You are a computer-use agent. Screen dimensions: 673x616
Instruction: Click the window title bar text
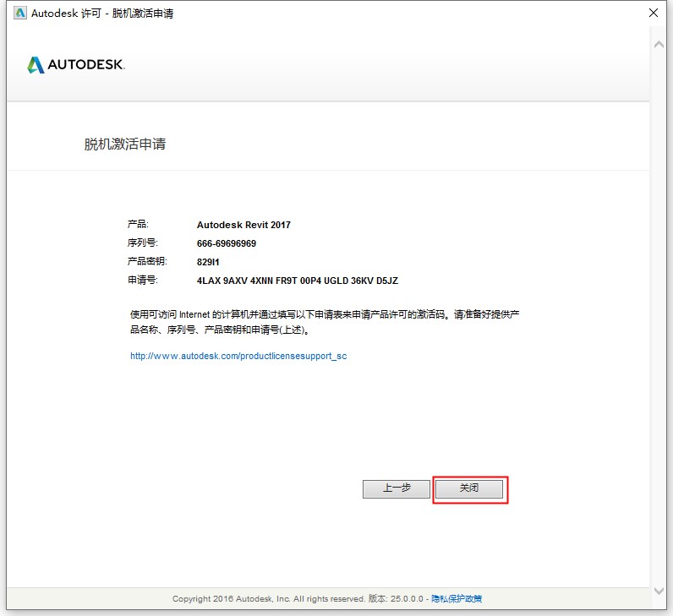pyautogui.click(x=102, y=14)
